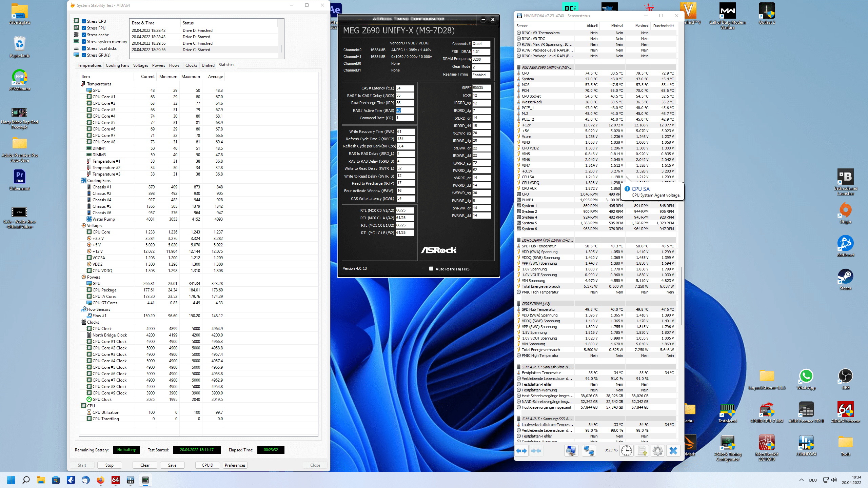Click HWiNFO two networked monitors button
868x488 pixels.
589,451
